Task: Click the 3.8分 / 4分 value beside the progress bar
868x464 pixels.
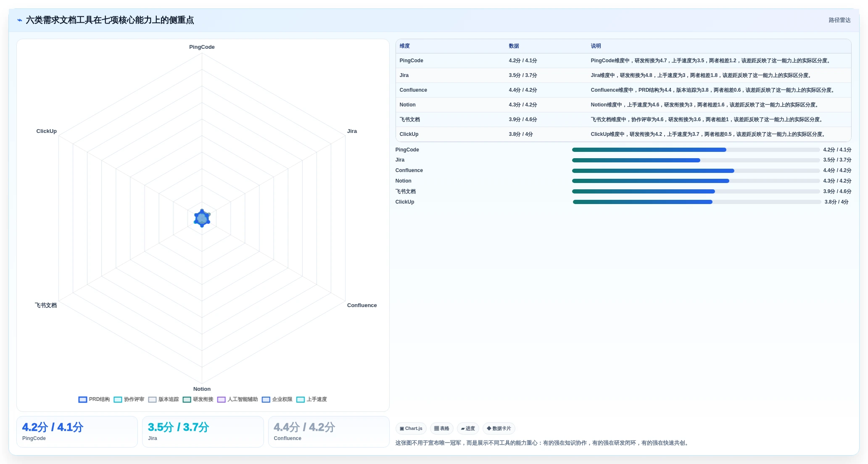Action: tap(836, 202)
